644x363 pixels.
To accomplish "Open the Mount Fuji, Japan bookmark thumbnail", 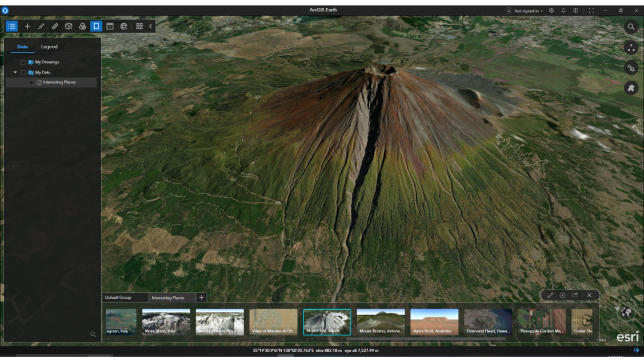I will pyautogui.click(x=327, y=322).
